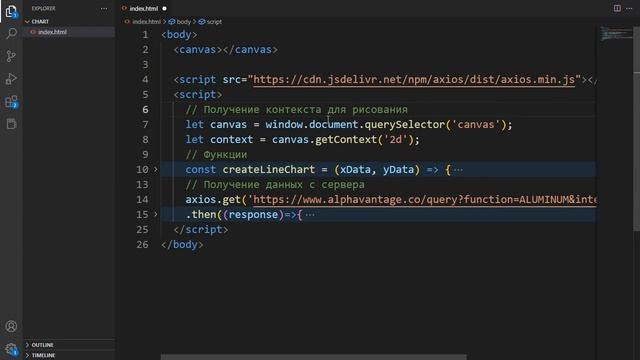
Task: Click script in the breadcrumb
Action: 214,22
